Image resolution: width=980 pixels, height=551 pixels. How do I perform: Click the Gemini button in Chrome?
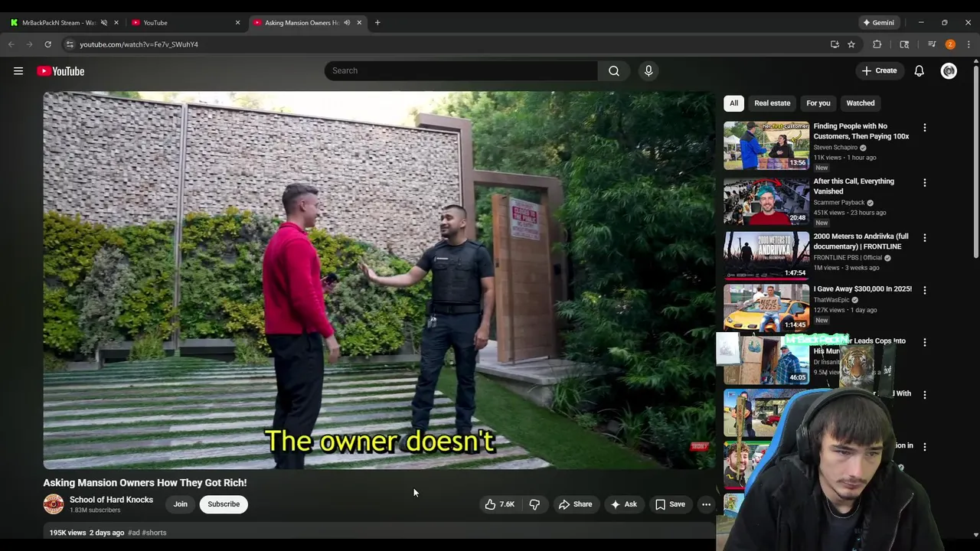coord(878,22)
